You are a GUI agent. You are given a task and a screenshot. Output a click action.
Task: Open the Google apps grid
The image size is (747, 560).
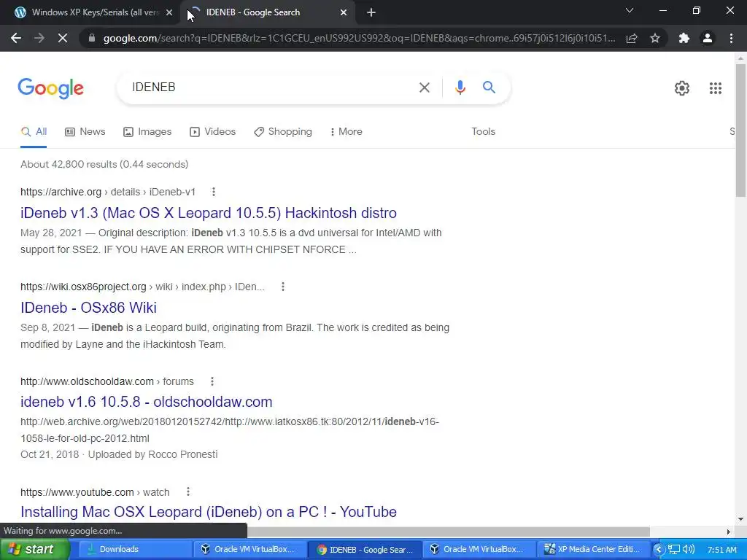715,88
